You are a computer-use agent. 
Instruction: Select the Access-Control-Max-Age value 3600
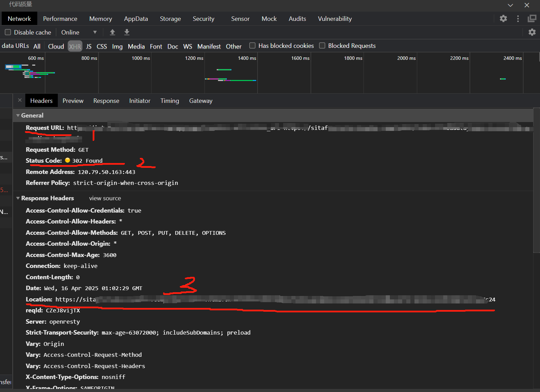(110, 255)
